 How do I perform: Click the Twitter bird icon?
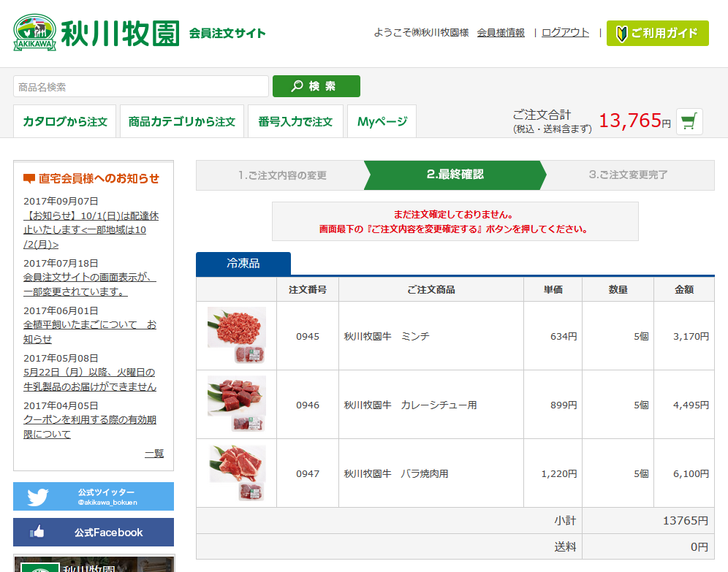click(x=37, y=497)
